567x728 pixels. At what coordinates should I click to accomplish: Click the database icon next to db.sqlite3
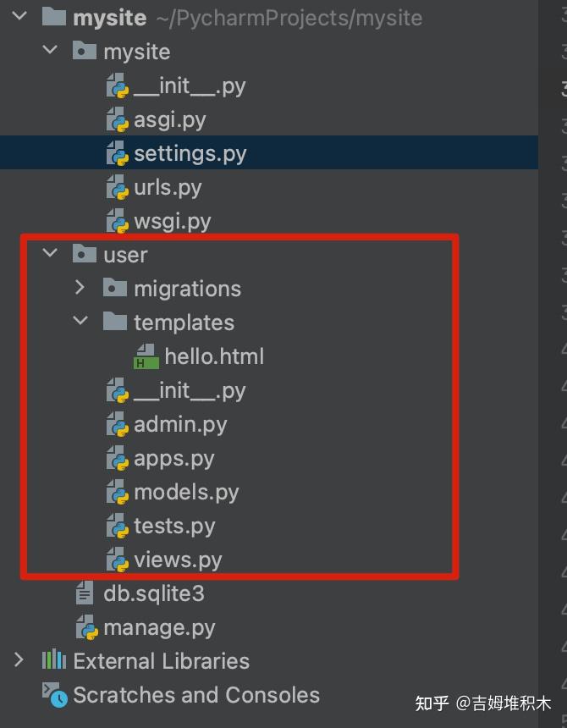(x=85, y=593)
